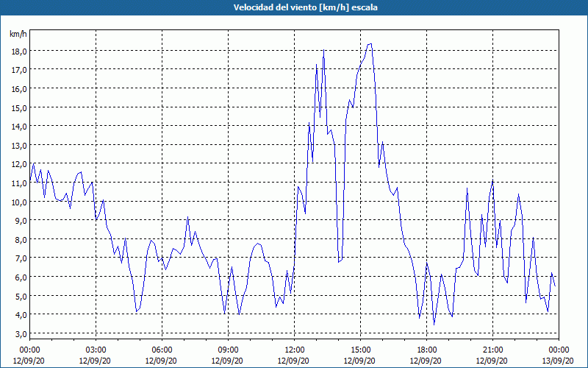Click the 7,0 value on the y-axis
The width and height of the screenshot is (588, 368).
pyautogui.click(x=21, y=258)
